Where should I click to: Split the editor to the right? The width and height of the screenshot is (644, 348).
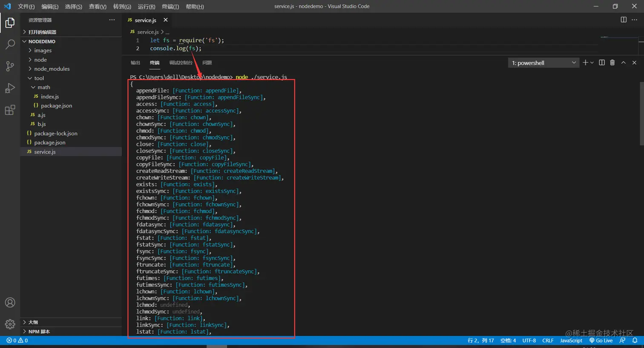(624, 20)
